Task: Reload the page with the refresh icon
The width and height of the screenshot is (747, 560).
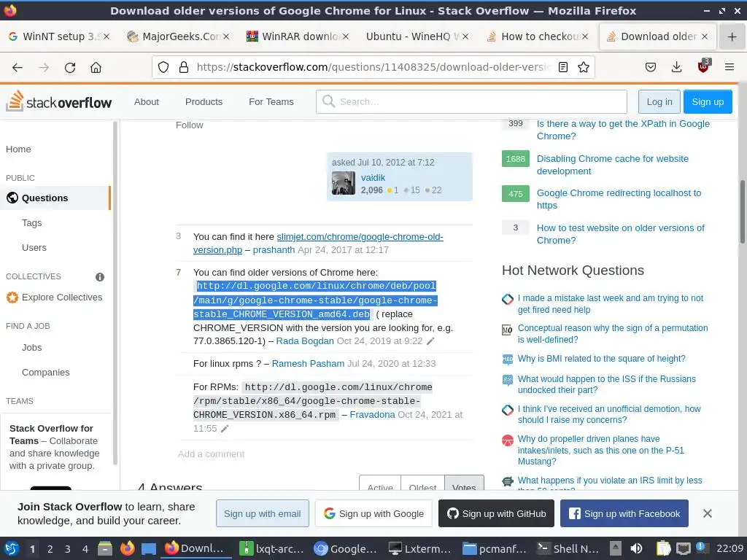Action: 70,68
